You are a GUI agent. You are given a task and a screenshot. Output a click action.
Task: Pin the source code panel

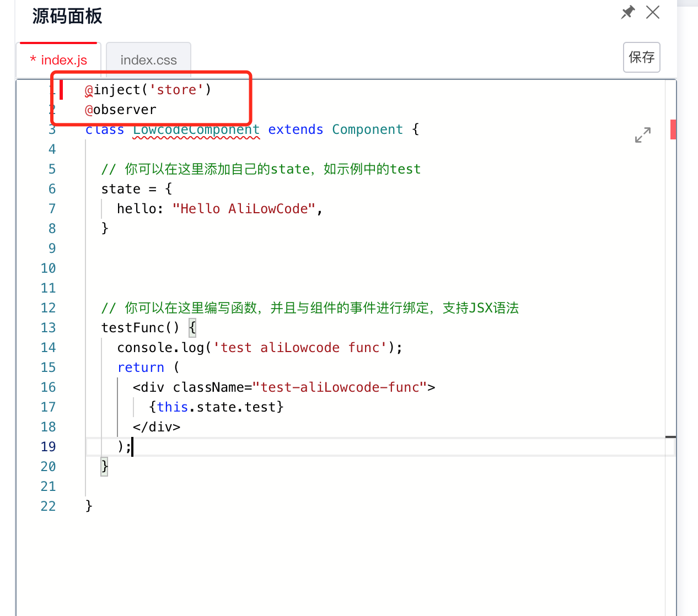click(628, 12)
